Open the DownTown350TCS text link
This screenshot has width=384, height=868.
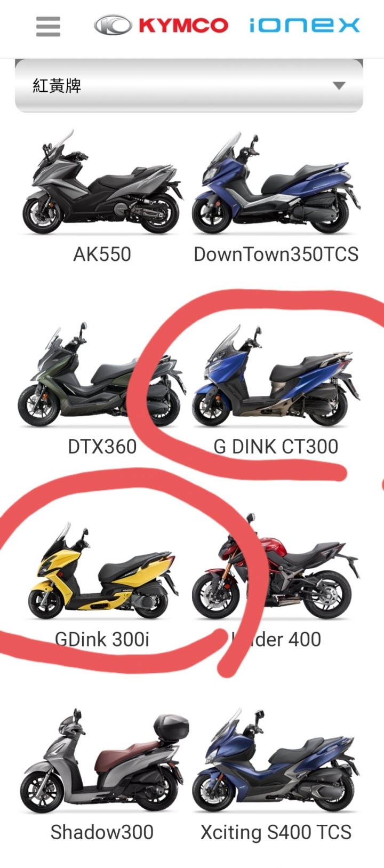pos(276,254)
